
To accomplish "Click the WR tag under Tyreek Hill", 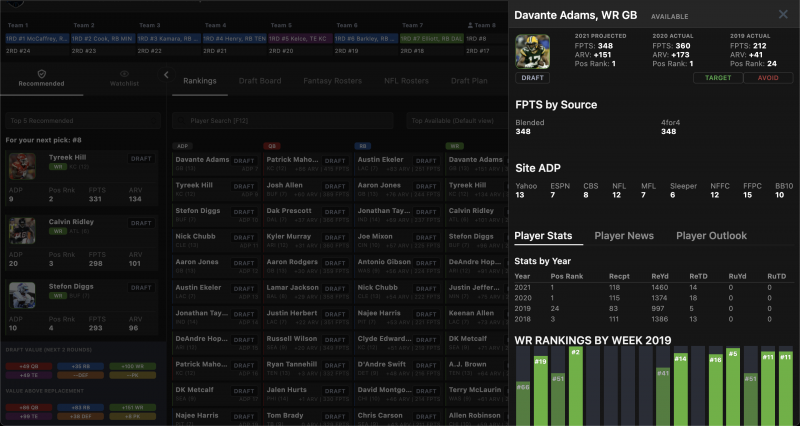I will pos(58,167).
